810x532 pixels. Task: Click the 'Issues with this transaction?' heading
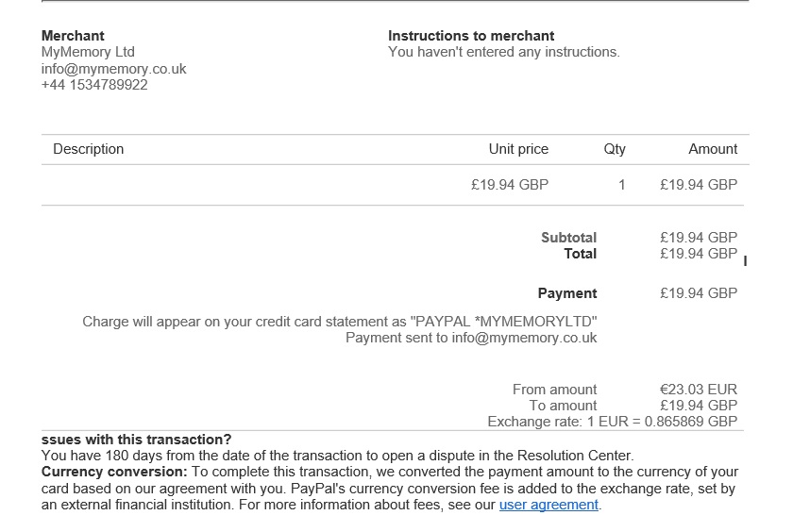tap(136, 440)
